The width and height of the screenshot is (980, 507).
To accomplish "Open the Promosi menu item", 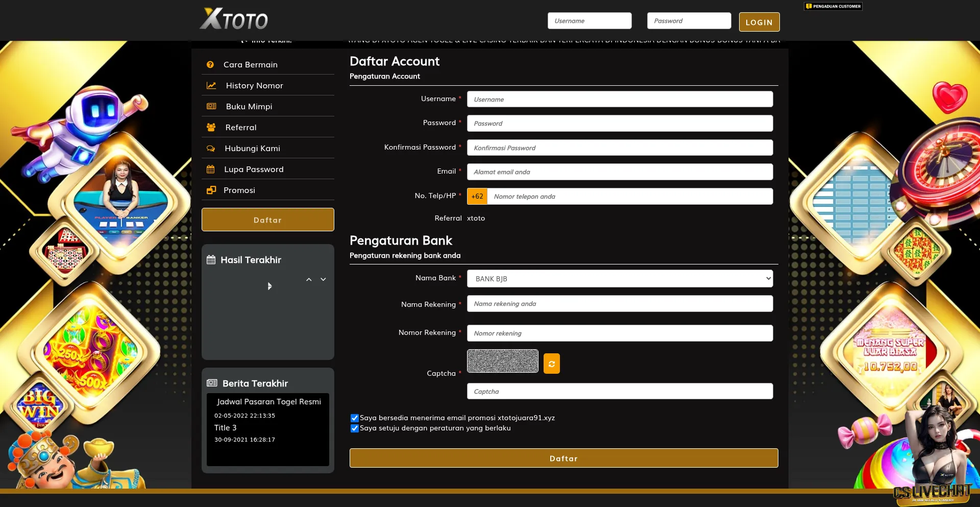I will (x=239, y=190).
